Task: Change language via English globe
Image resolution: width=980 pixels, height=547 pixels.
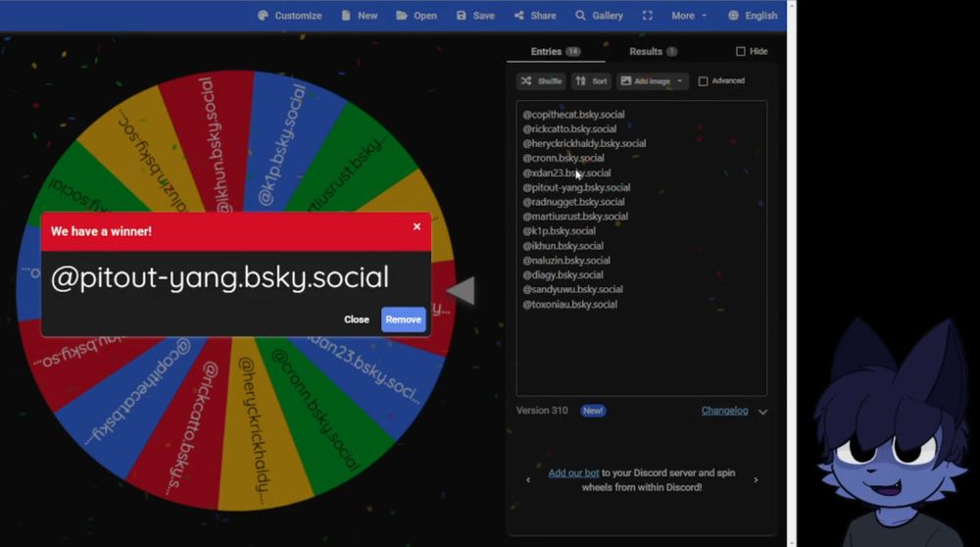Action: (x=753, y=16)
